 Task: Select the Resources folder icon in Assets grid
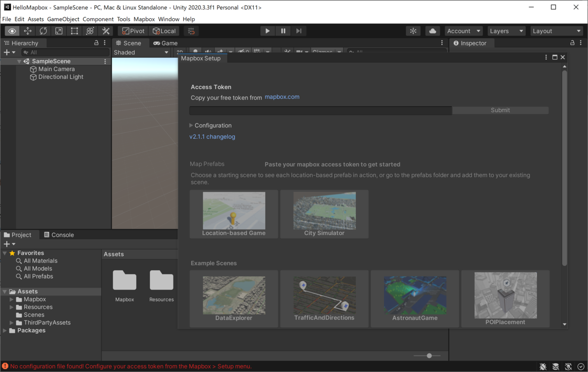pyautogui.click(x=161, y=280)
